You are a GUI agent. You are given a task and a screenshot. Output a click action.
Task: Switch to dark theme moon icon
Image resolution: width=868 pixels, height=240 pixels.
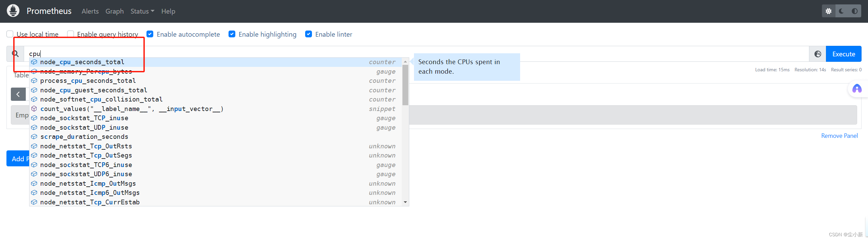click(x=842, y=11)
